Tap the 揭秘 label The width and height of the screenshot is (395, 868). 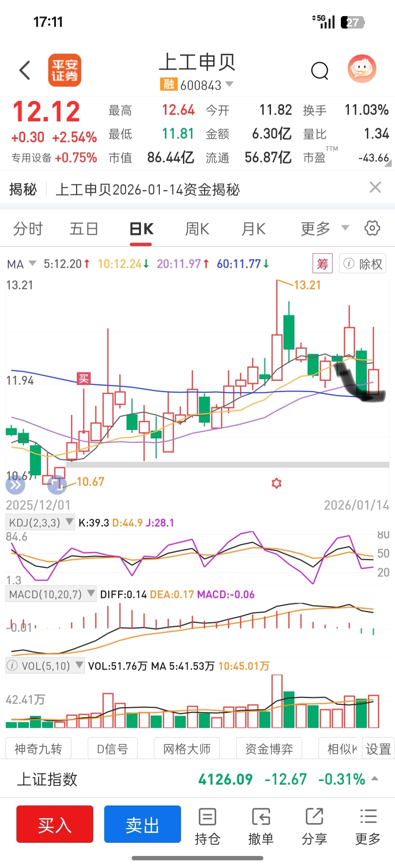point(23,190)
